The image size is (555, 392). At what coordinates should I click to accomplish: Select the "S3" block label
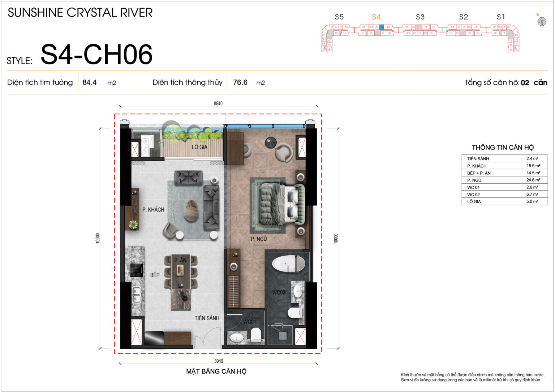(420, 17)
